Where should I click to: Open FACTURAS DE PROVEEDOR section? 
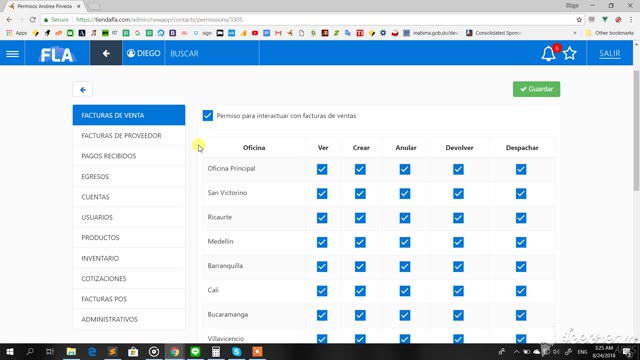[x=129, y=136]
